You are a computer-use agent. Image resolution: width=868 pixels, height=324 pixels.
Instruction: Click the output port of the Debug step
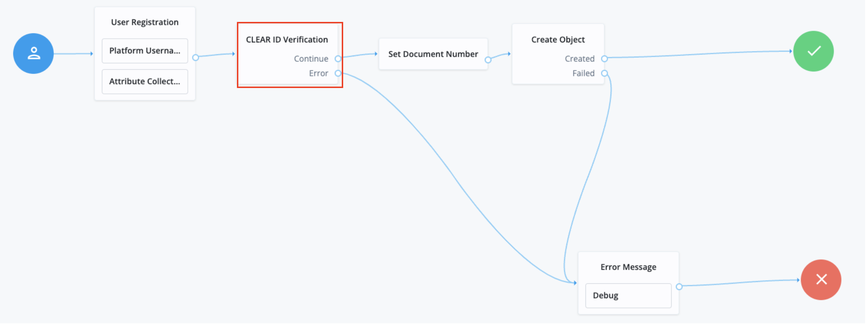pyautogui.click(x=679, y=287)
